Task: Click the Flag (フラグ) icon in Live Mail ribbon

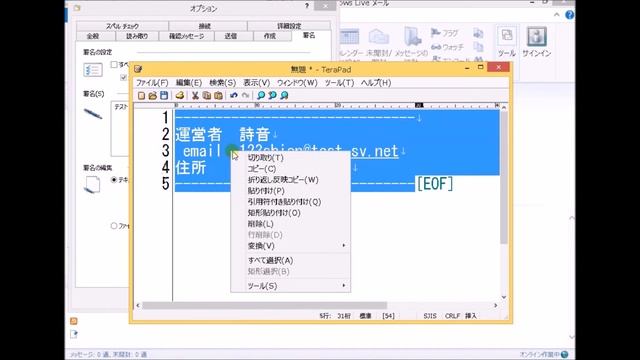Action: 436,33
